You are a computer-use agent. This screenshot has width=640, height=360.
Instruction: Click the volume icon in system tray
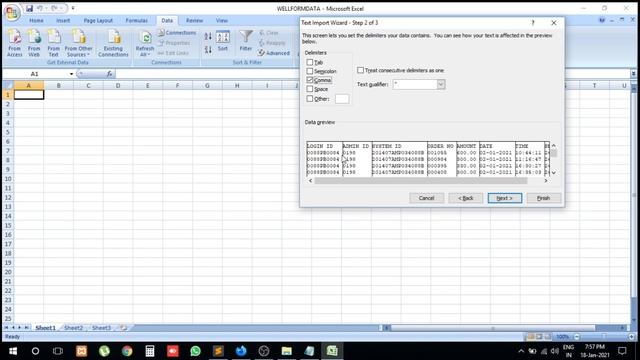click(x=554, y=351)
